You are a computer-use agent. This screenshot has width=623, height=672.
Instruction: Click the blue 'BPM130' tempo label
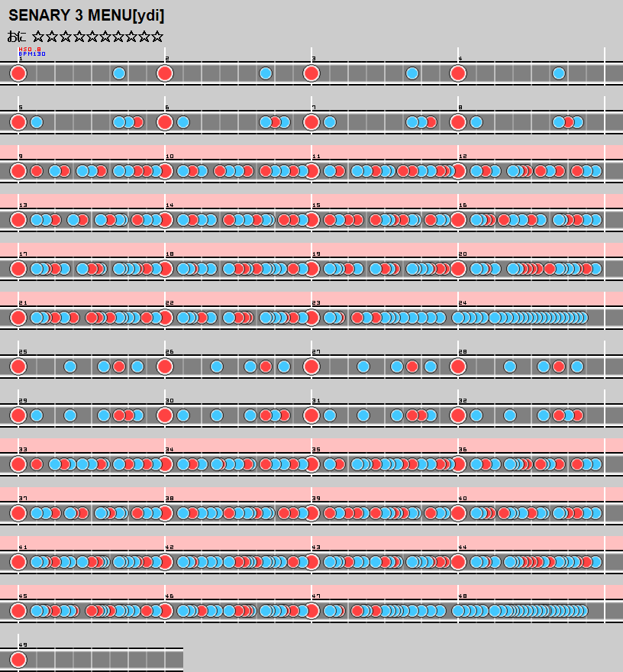click(x=32, y=54)
